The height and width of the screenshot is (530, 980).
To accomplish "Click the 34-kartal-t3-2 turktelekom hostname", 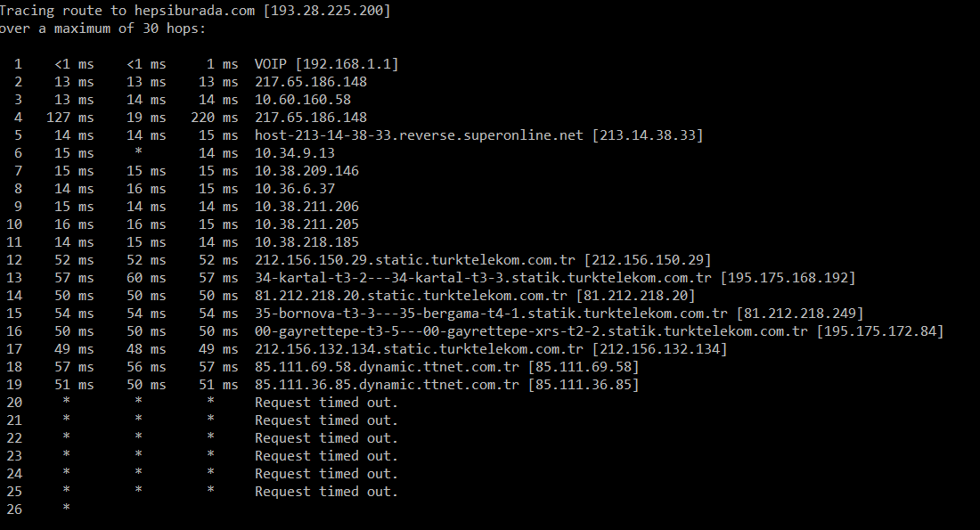I will click(x=483, y=278).
